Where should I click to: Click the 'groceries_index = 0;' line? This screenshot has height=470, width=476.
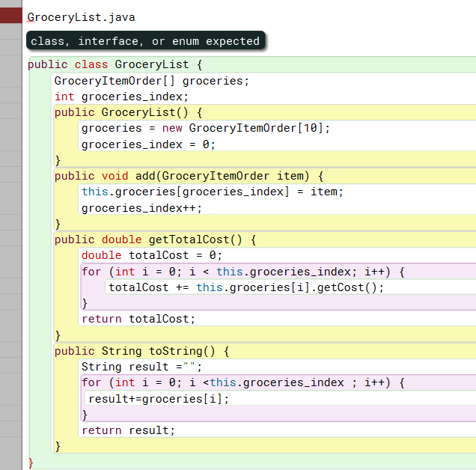148,144
